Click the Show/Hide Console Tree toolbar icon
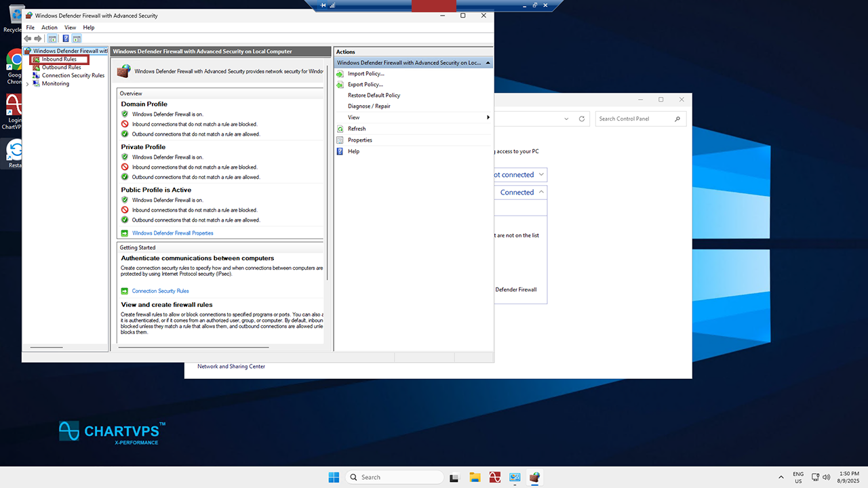 (52, 39)
